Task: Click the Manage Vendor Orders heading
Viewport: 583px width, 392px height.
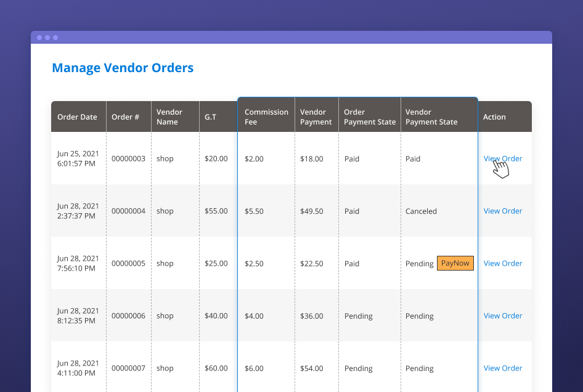Action: pyautogui.click(x=123, y=68)
